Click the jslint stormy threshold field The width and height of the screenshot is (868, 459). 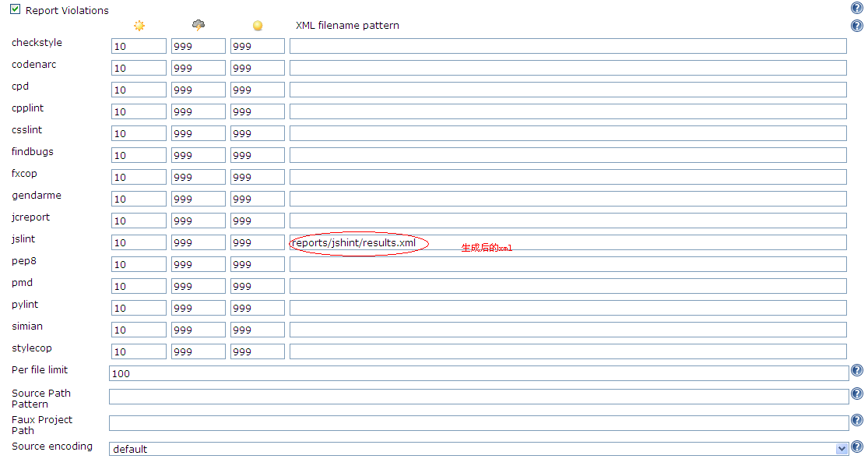click(x=199, y=242)
